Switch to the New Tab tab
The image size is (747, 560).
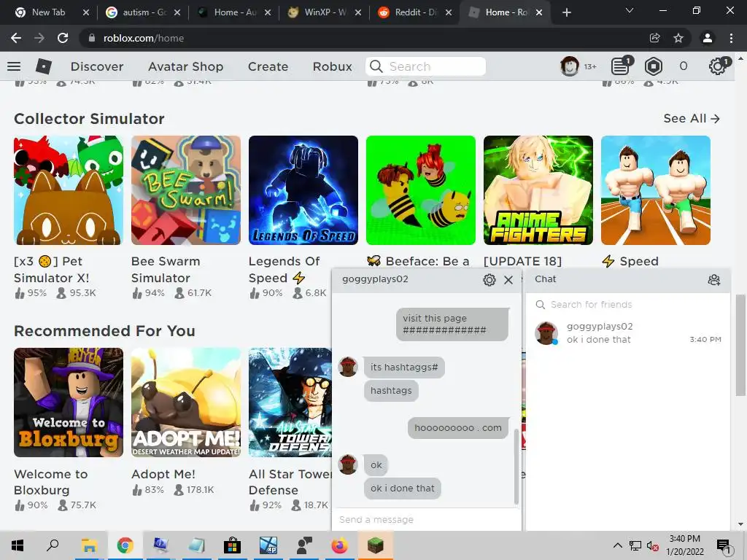pos(47,12)
